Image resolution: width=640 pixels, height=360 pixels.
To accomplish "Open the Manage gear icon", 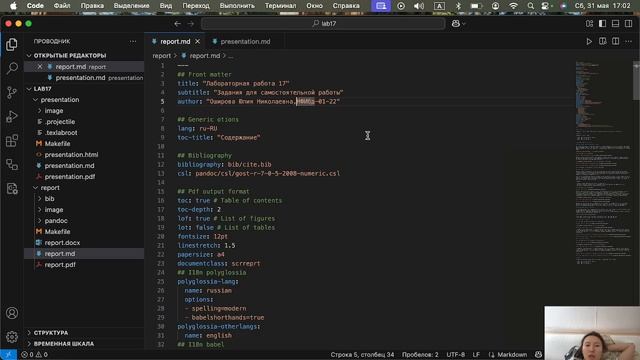I will 12,337.
